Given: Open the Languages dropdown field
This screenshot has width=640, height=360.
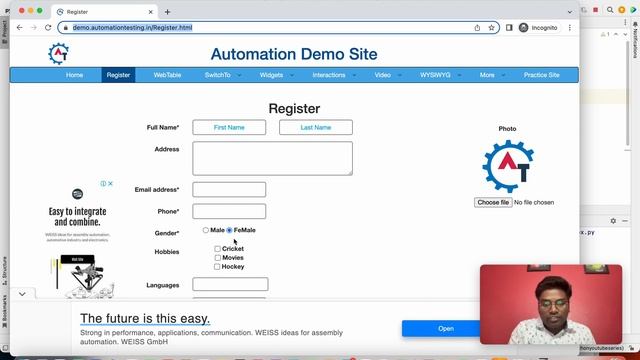Looking at the screenshot, I should pos(230,284).
